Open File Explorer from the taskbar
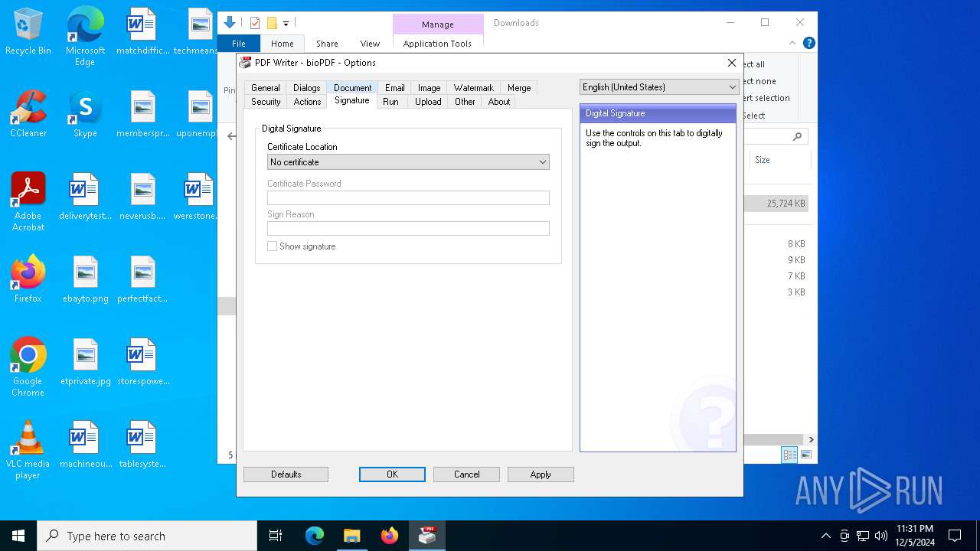This screenshot has width=980, height=551. 351,536
